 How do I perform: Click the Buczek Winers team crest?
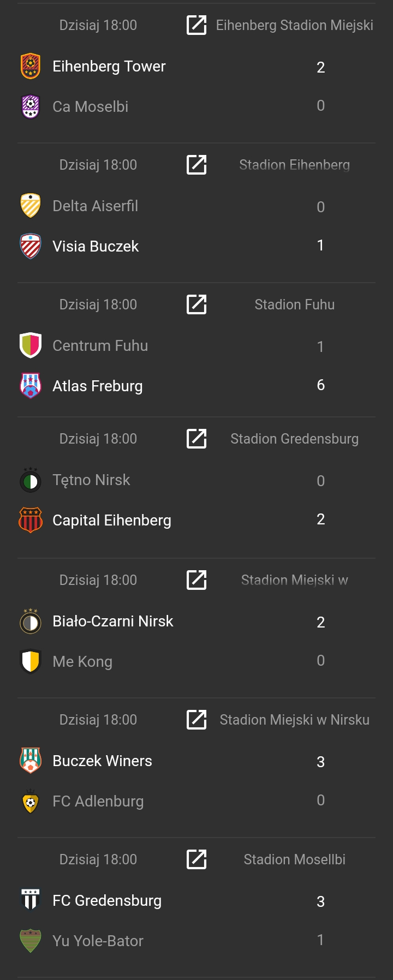coord(31,761)
